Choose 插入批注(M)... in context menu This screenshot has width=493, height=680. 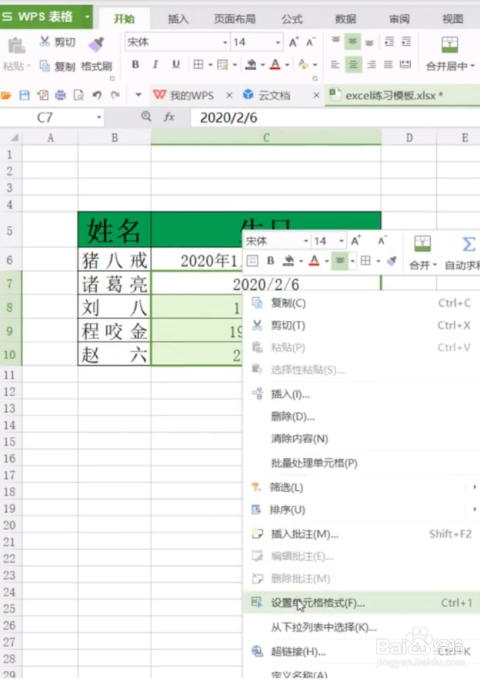pyautogui.click(x=361, y=534)
